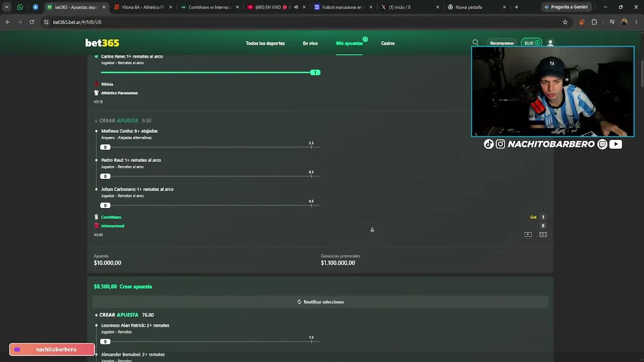Click 'Matheus Cunha: 6+ atajadas' selection
This screenshot has height=362, width=644.
(129, 131)
